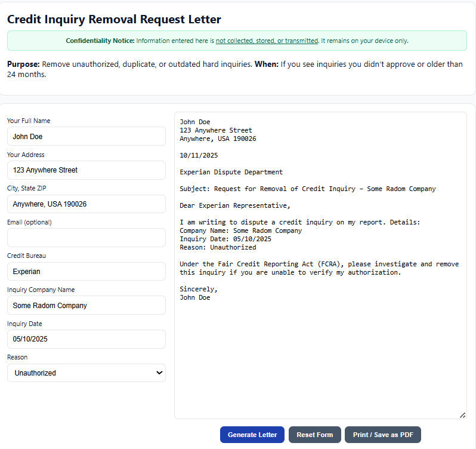Click the Credit Bureau field containing Experian
This screenshot has width=476, height=449.
point(86,272)
